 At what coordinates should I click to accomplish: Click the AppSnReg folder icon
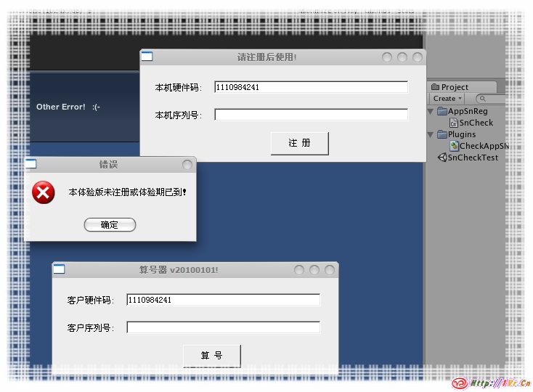[x=442, y=111]
